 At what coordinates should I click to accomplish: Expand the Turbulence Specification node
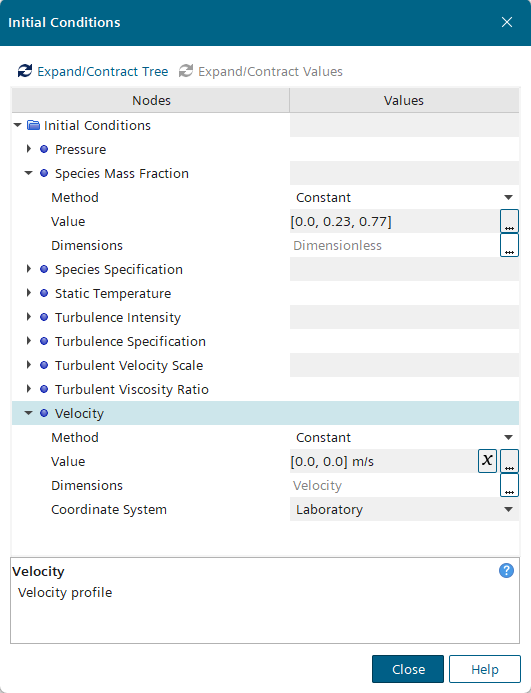coord(29,341)
